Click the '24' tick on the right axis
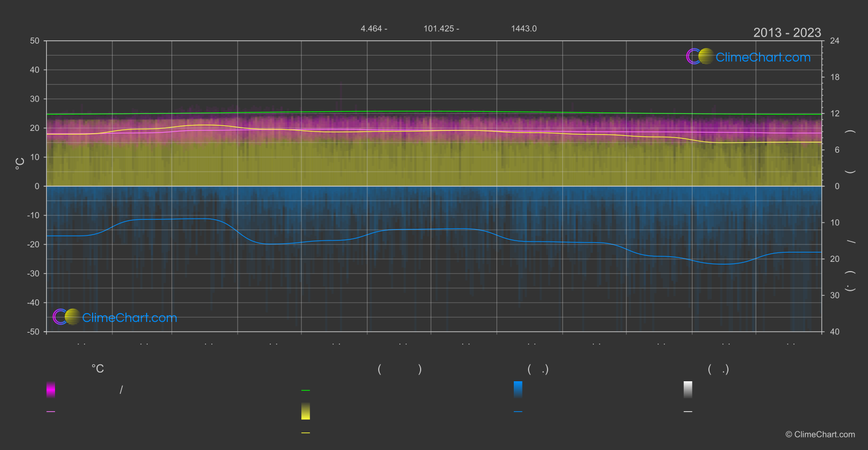 pyautogui.click(x=835, y=41)
